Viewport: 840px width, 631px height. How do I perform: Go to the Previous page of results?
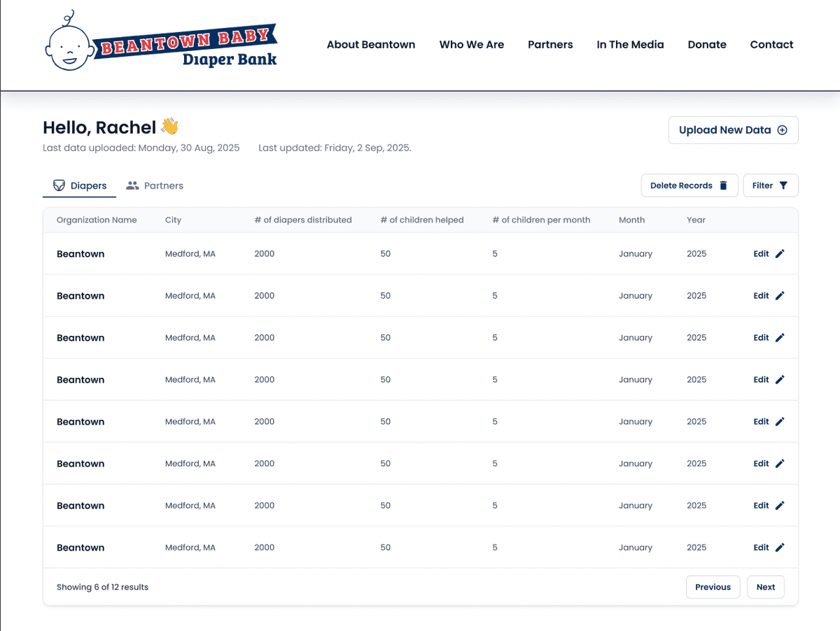713,587
